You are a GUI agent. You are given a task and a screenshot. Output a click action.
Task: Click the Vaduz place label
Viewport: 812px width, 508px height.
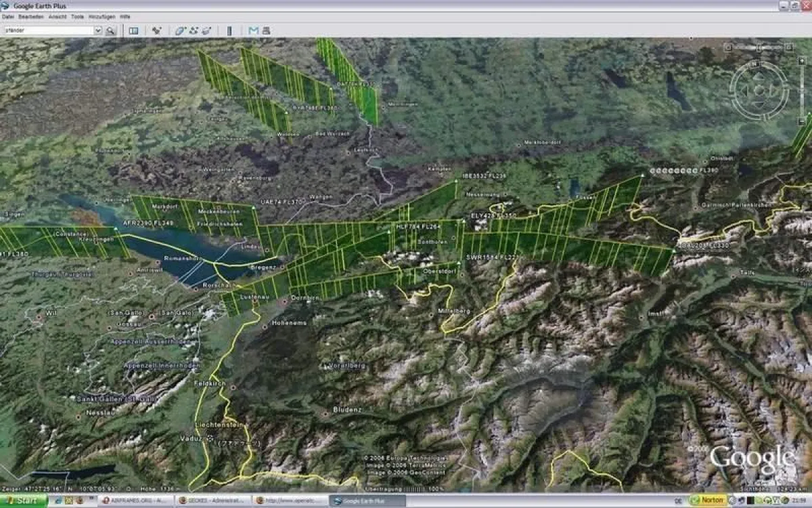click(193, 439)
